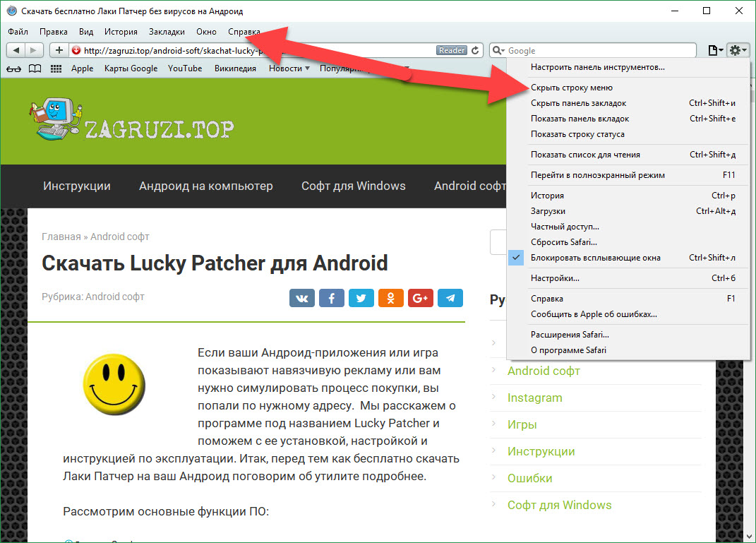The image size is (756, 543).
Task: Collapse the gear settings dropdown button
Action: pos(738,50)
